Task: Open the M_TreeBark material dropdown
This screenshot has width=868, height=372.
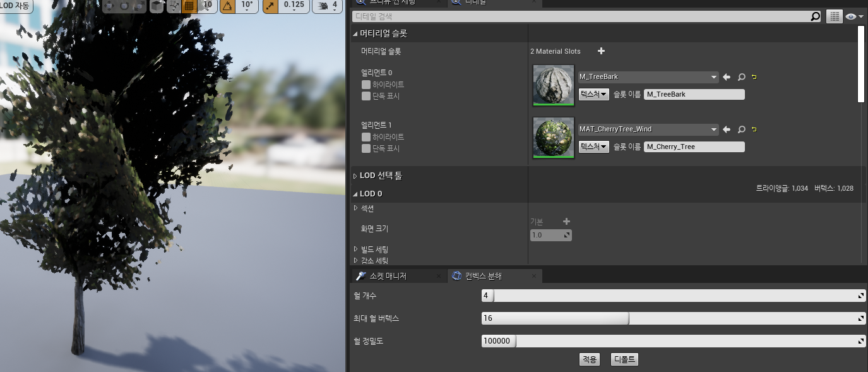Action: [648, 77]
